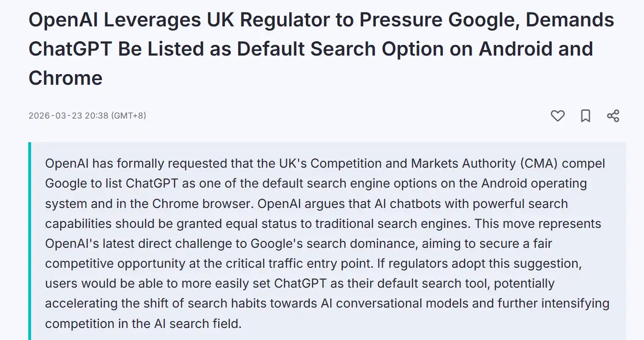Click the (GMT+8) timezone label
This screenshot has width=644, height=340.
128,115
